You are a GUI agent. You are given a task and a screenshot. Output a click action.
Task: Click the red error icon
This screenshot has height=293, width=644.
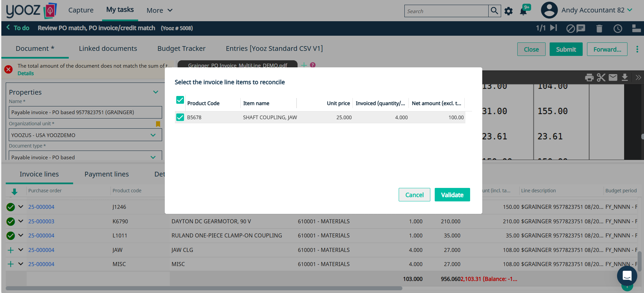click(8, 69)
